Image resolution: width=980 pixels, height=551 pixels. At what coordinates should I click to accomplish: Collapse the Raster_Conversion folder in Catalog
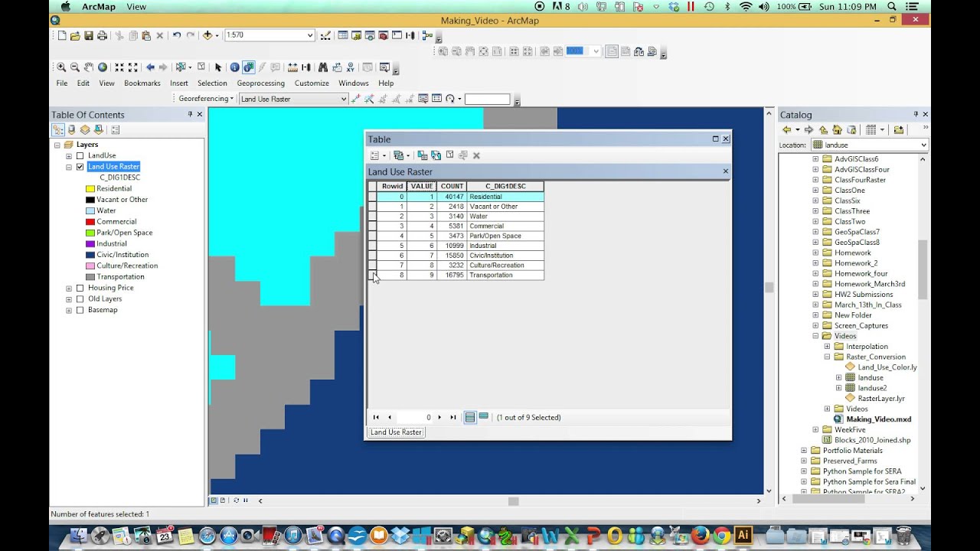[827, 357]
